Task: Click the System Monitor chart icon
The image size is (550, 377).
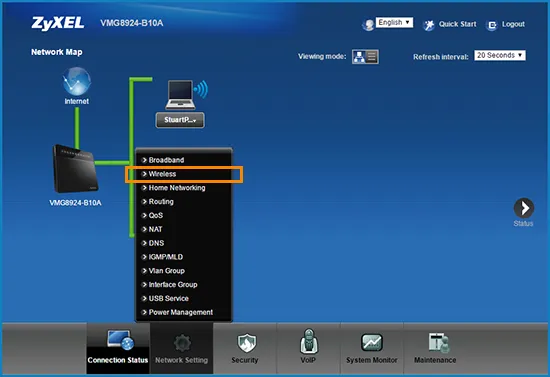Action: click(372, 342)
